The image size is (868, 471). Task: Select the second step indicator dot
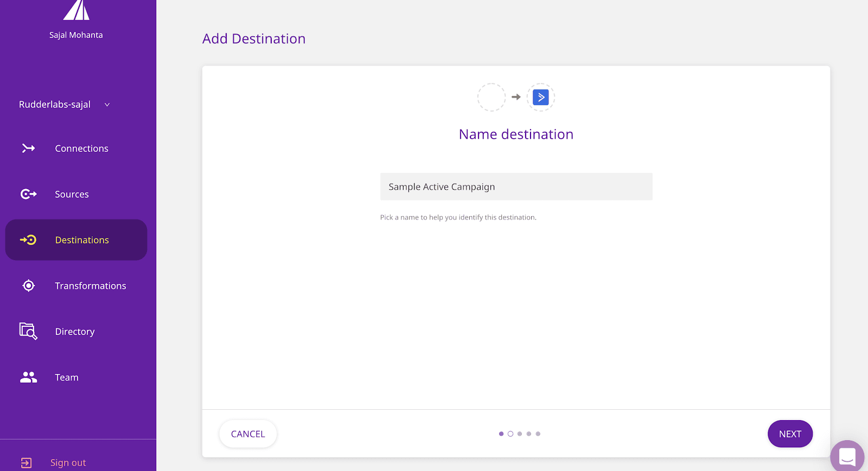[510, 434]
